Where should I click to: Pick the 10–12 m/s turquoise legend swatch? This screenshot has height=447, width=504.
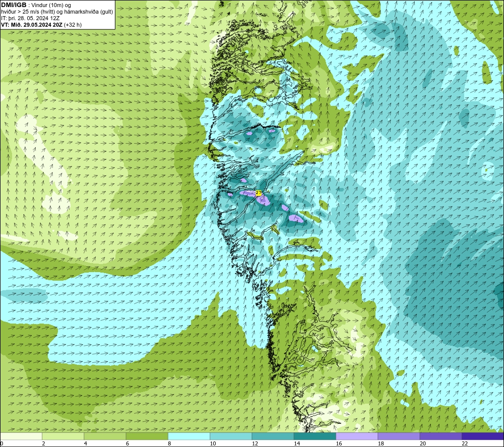tap(231, 436)
